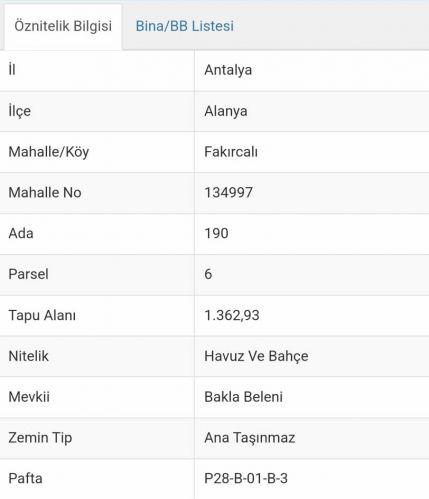Click the İl row label
Screen dimensions: 429x499
(12, 70)
